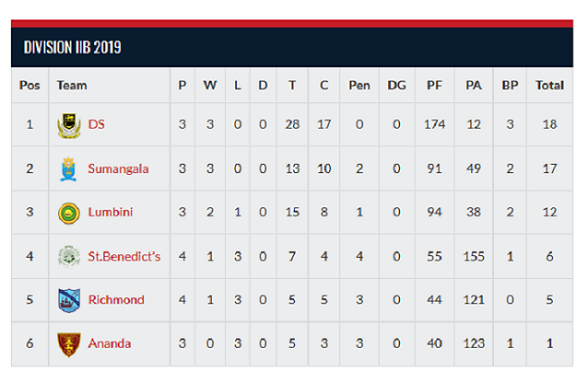Click the Lumbini team logo
Screen dimensions: 588x383
point(67,212)
